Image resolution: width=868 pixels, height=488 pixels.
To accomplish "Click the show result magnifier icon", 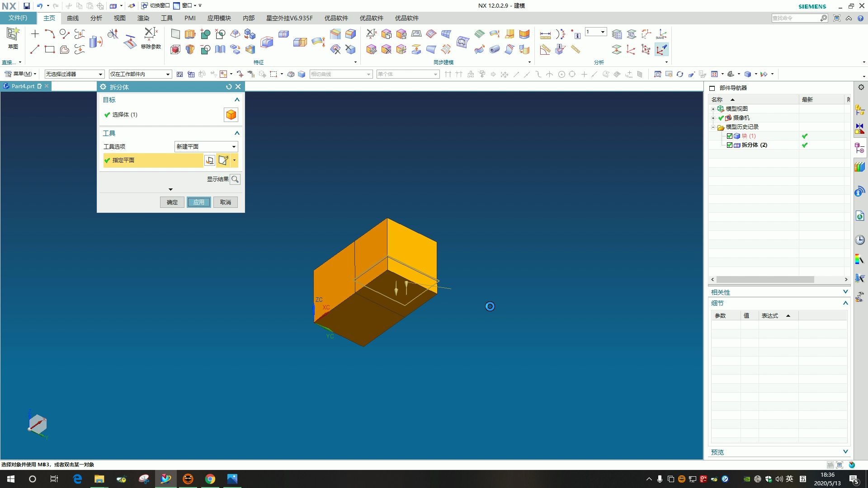I will pos(235,179).
